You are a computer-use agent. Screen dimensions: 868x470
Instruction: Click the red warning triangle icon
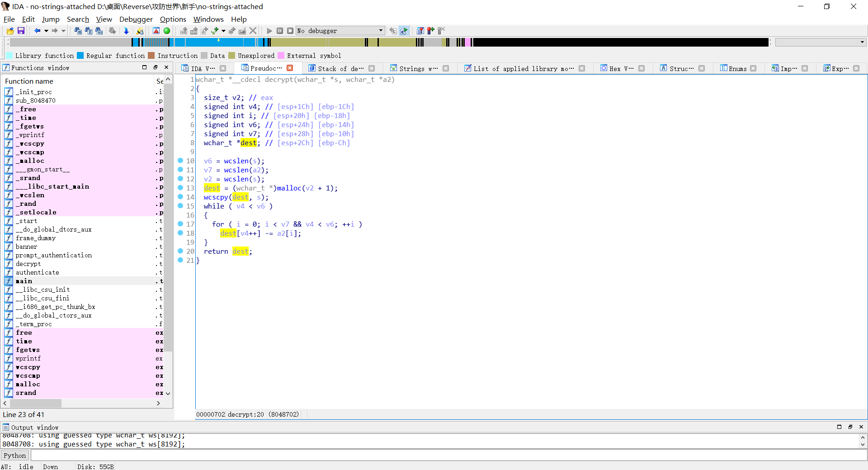click(x=156, y=31)
